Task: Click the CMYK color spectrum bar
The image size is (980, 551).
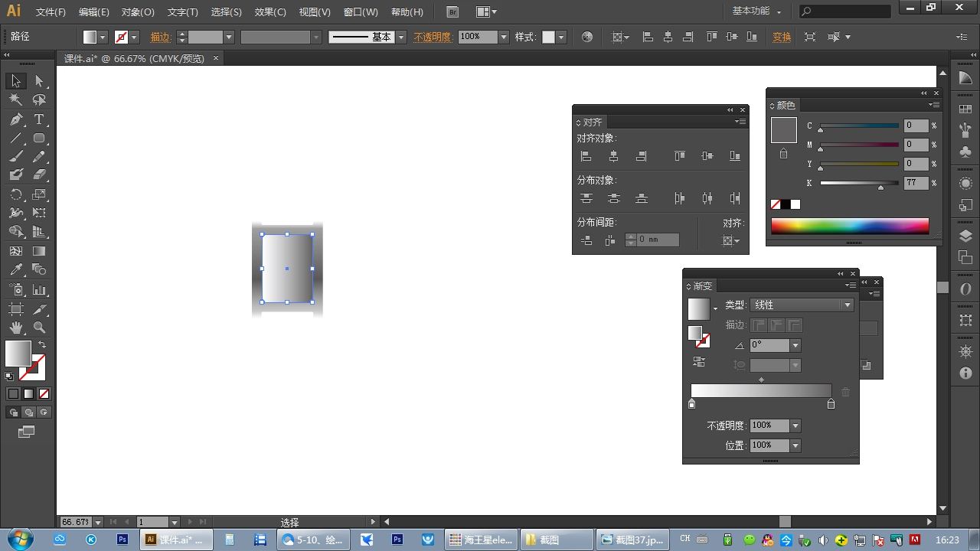Action: point(849,226)
